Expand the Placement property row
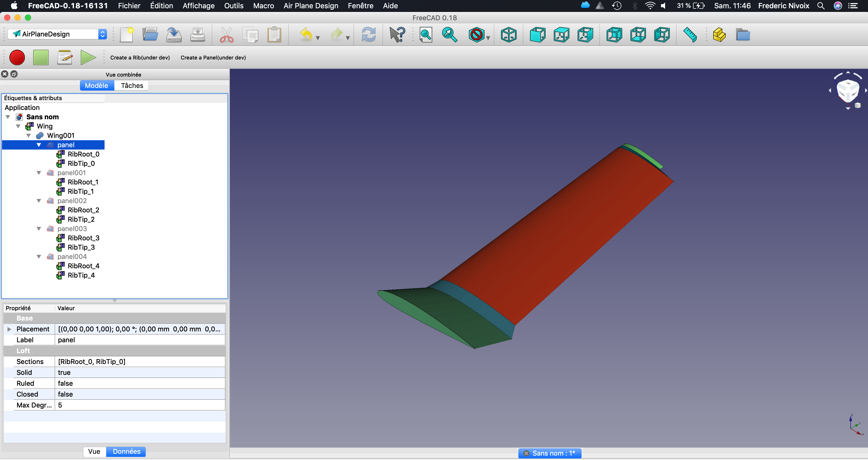Viewport: 868px width, 460px height. click(9, 329)
